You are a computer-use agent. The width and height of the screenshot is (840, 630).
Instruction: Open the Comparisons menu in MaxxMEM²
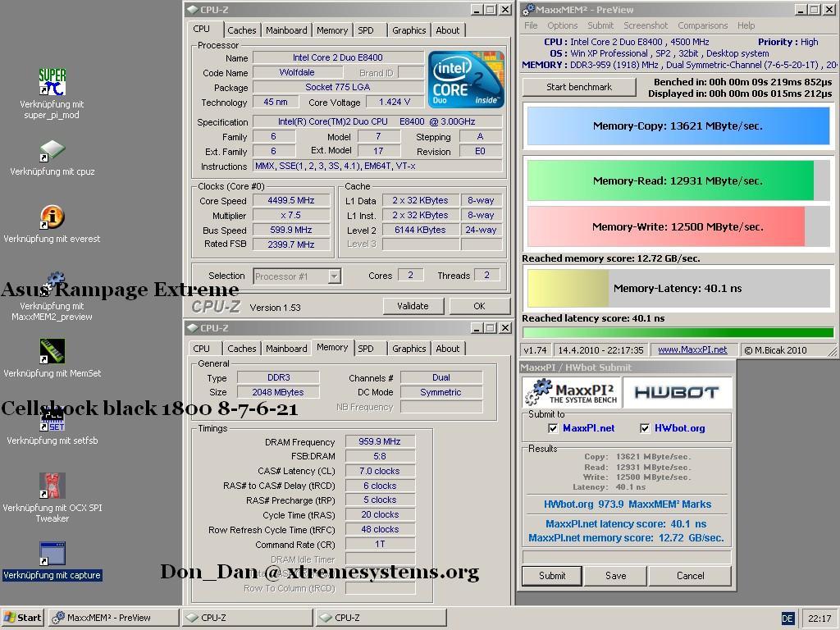(703, 25)
